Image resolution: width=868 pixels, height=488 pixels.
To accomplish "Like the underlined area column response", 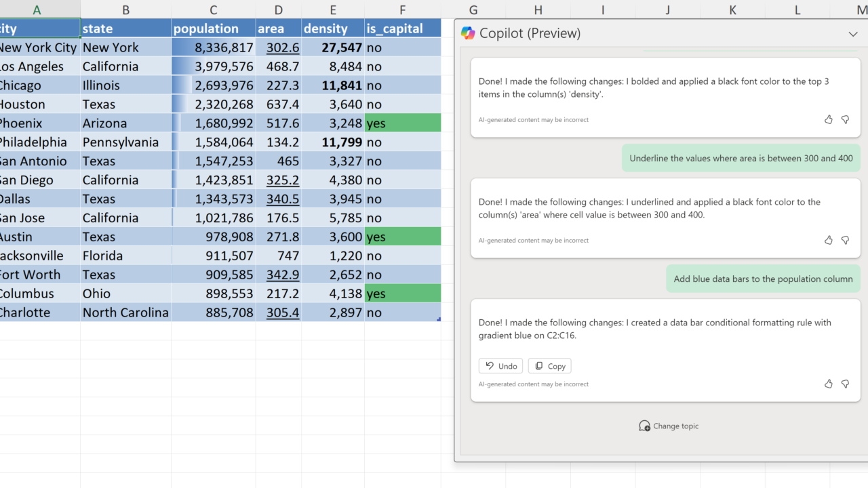I will pos(828,240).
